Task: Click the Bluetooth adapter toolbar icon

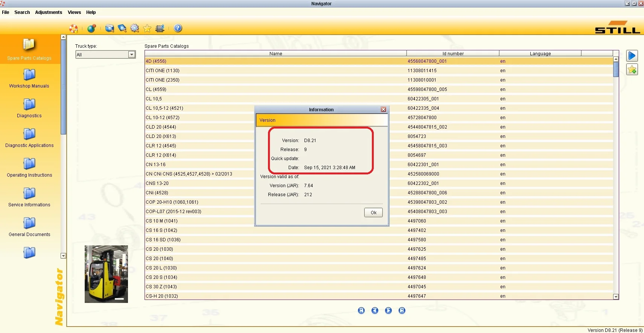Action: (x=160, y=29)
